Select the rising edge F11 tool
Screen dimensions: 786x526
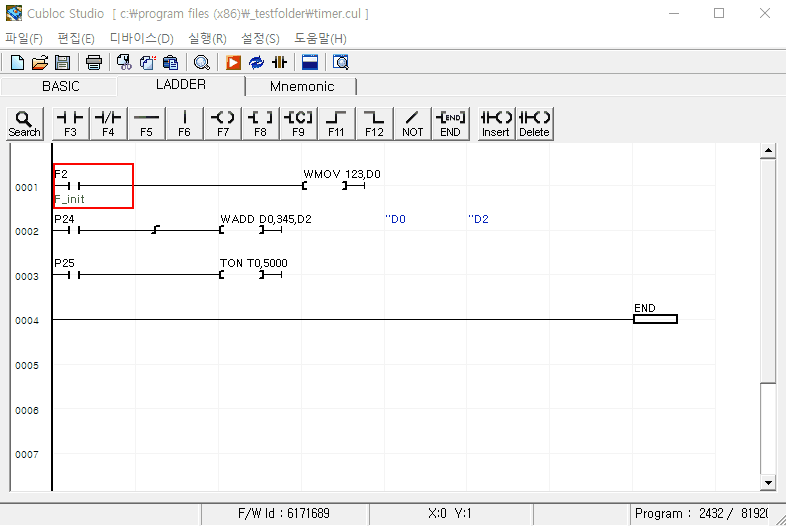pos(336,123)
